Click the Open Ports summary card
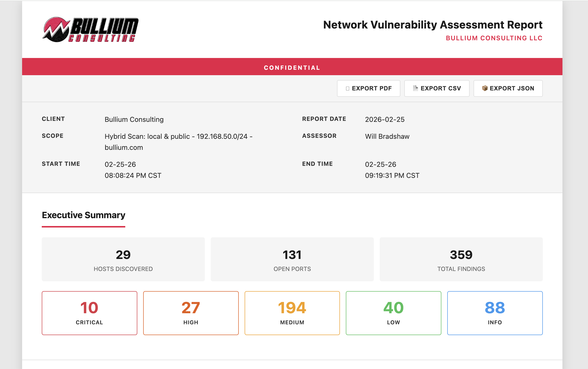Viewport: 588px width, 369px height. 292,259
